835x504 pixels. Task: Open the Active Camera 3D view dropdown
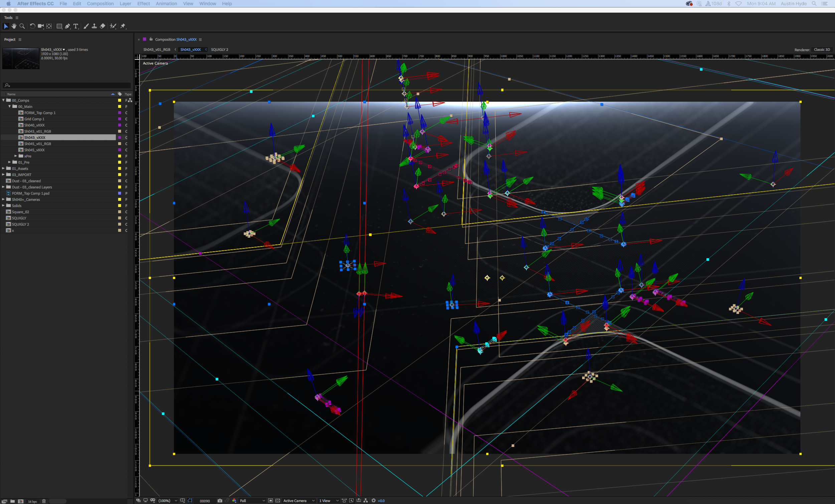point(299,501)
